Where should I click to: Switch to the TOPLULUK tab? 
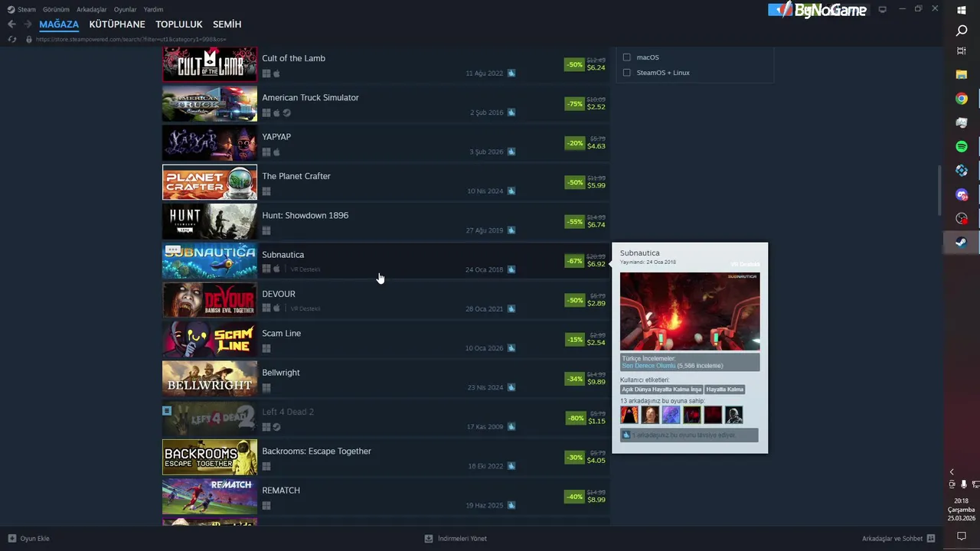[179, 24]
